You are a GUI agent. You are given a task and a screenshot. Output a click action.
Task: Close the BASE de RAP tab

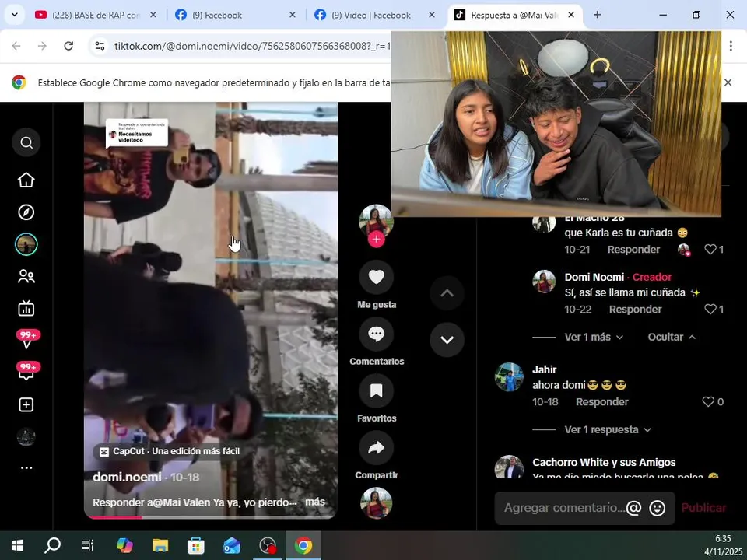[153, 16]
